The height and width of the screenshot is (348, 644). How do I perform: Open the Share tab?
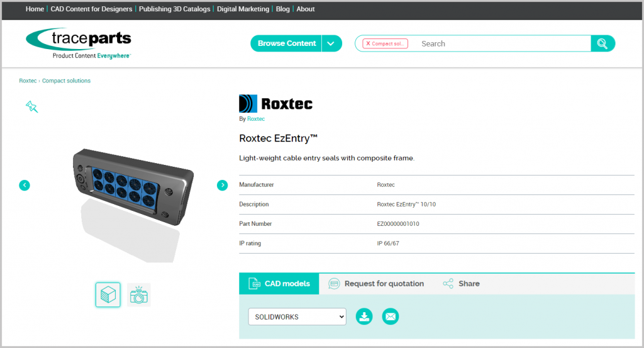[x=461, y=284]
